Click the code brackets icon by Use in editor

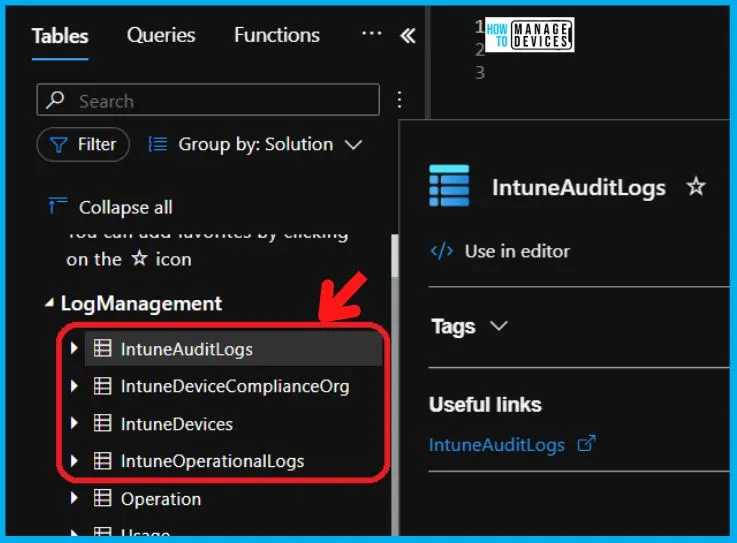[x=442, y=251]
